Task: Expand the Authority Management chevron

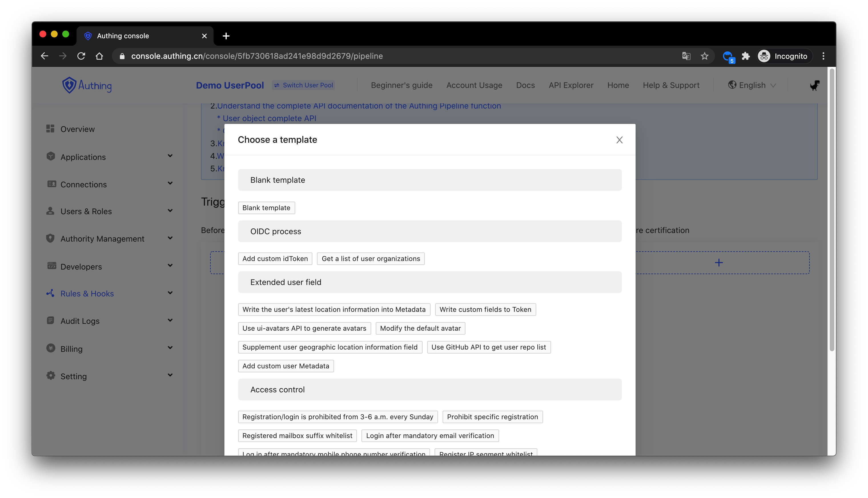Action: [170, 238]
